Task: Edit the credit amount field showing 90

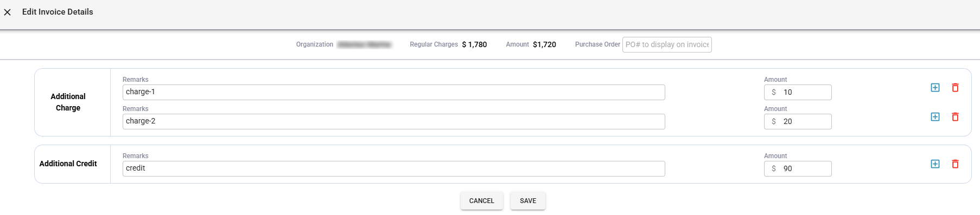Action: tap(798, 168)
